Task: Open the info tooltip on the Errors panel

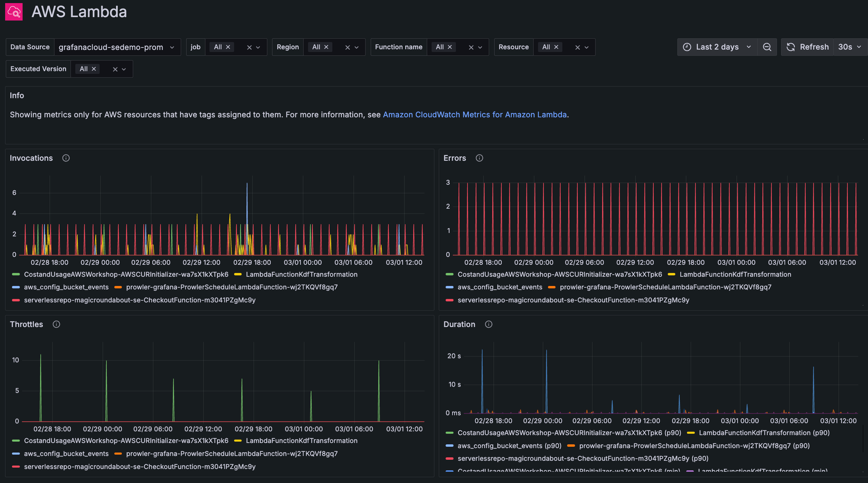Action: [x=479, y=158]
